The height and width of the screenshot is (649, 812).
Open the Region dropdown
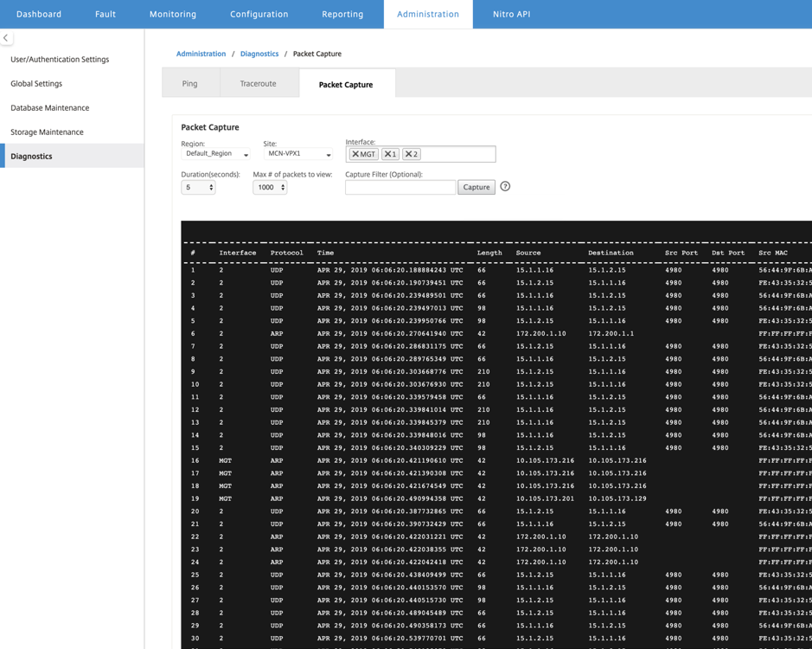coord(215,153)
